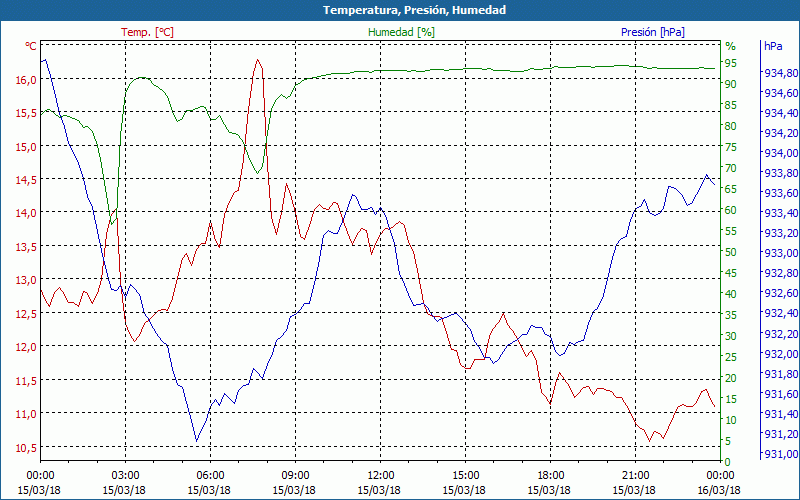Click the 06:00 15/03/18 time axis label
This screenshot has width=800, height=500.
[210, 484]
